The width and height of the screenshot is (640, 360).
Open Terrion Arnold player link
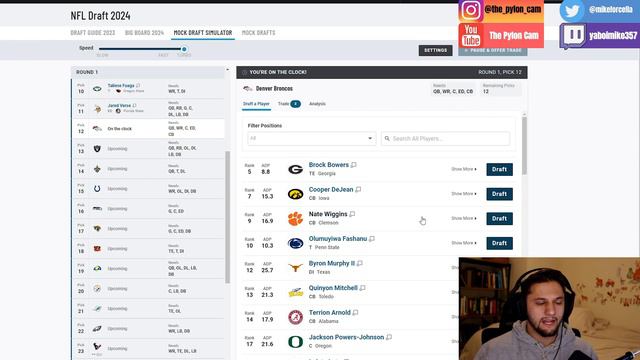[x=329, y=313]
